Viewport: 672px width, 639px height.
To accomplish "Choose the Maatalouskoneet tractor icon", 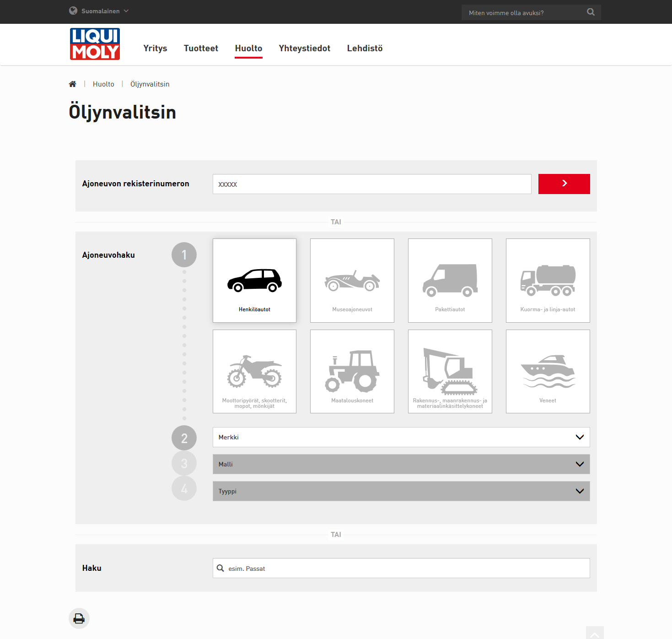I will [352, 371].
